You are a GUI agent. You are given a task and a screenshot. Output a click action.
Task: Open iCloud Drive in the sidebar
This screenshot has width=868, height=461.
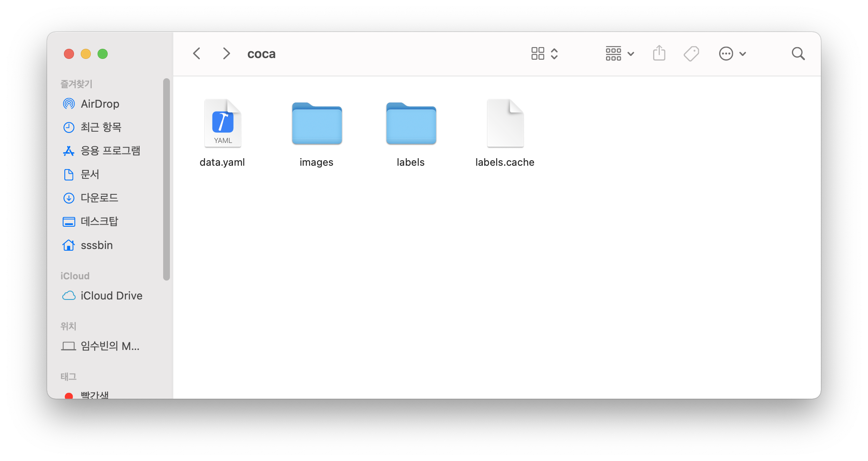(111, 296)
